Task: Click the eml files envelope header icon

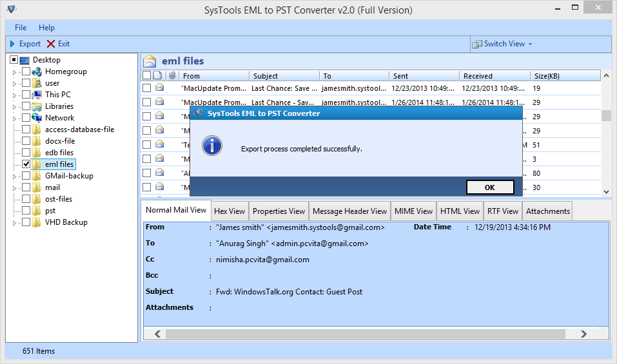Action: 150,61
